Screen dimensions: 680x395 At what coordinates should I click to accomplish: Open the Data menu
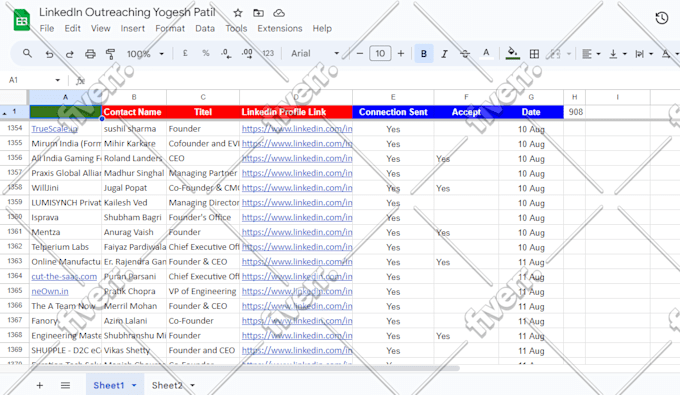pyautogui.click(x=205, y=28)
